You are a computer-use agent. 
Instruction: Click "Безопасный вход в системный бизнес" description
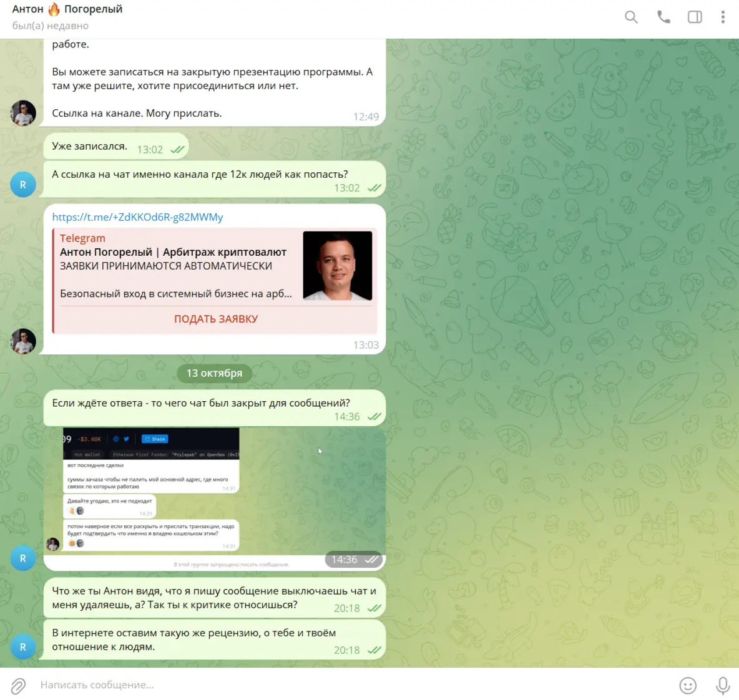176,293
